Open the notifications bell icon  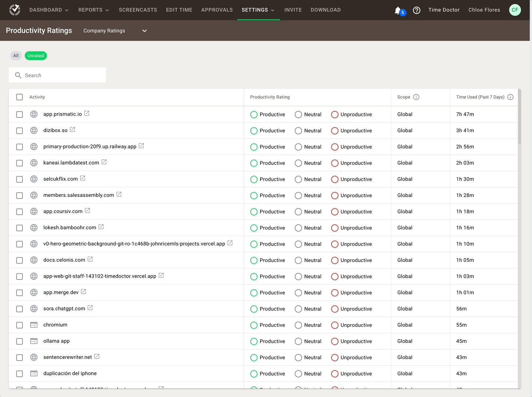pos(398,10)
